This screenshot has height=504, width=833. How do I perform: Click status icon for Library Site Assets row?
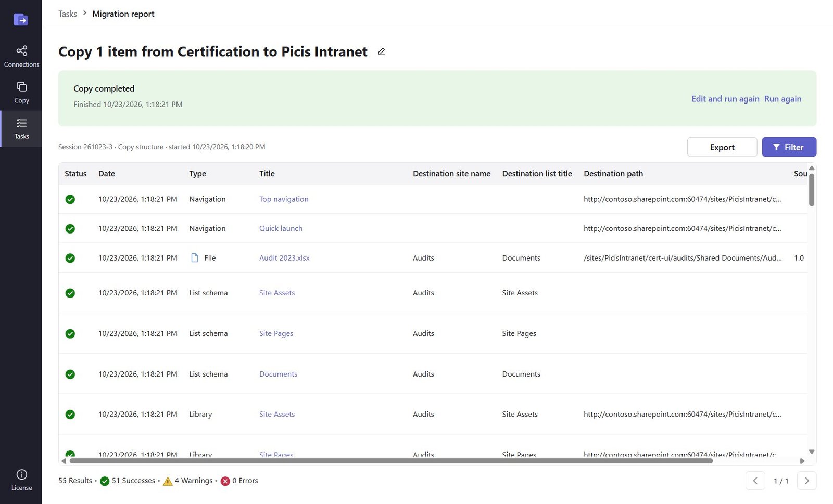[x=70, y=415]
